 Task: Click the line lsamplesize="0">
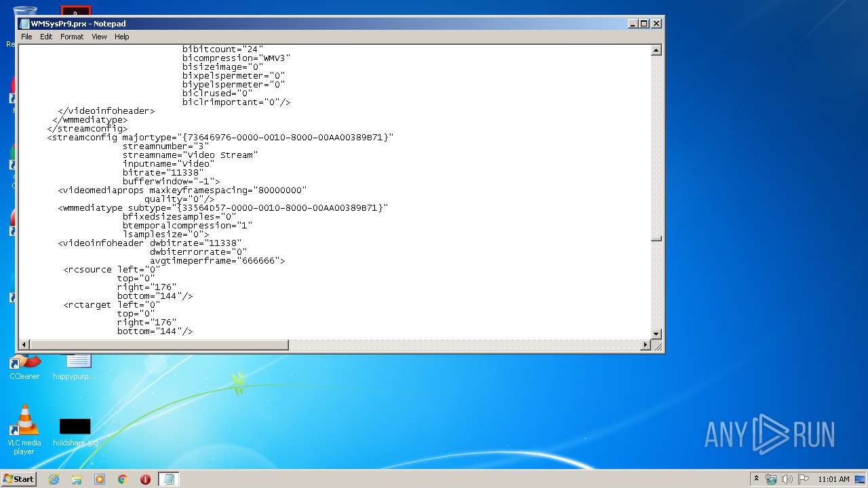[165, 235]
